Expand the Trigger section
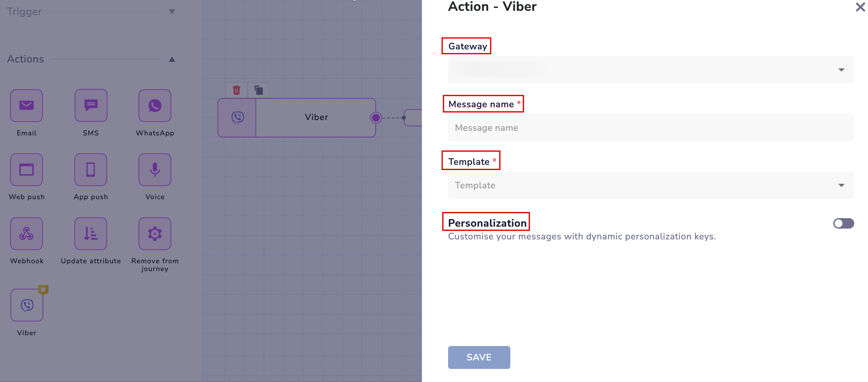 click(x=172, y=11)
